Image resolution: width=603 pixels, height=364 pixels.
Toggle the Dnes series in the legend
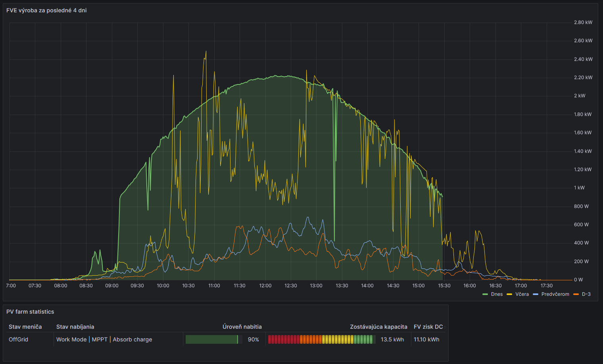pos(497,294)
